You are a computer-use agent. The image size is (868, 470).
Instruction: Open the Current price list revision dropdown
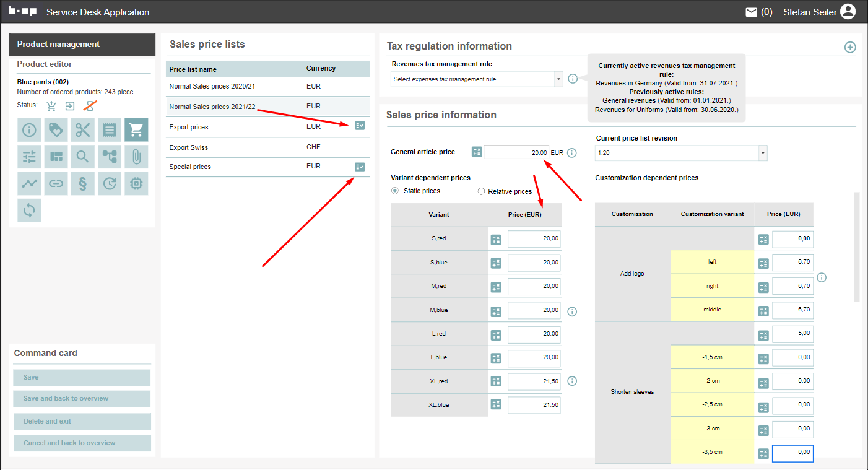pos(681,152)
